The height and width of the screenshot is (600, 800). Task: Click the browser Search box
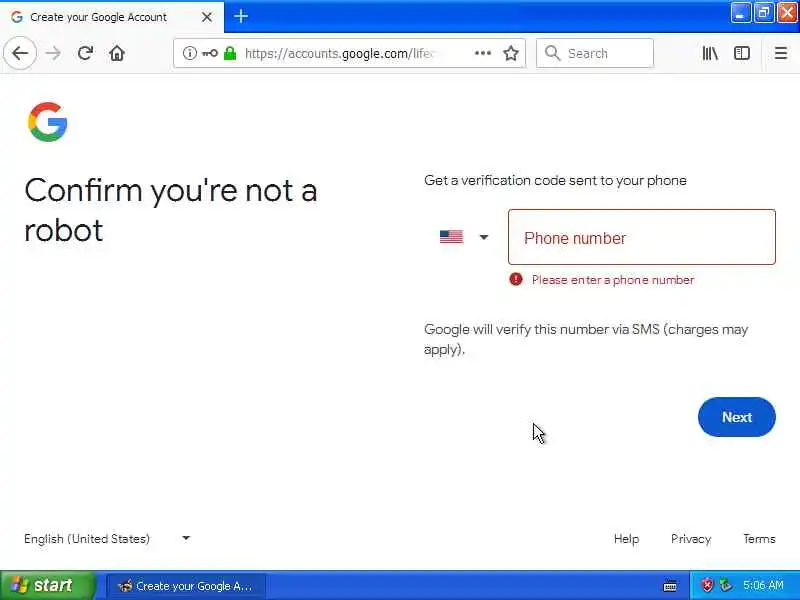595,53
